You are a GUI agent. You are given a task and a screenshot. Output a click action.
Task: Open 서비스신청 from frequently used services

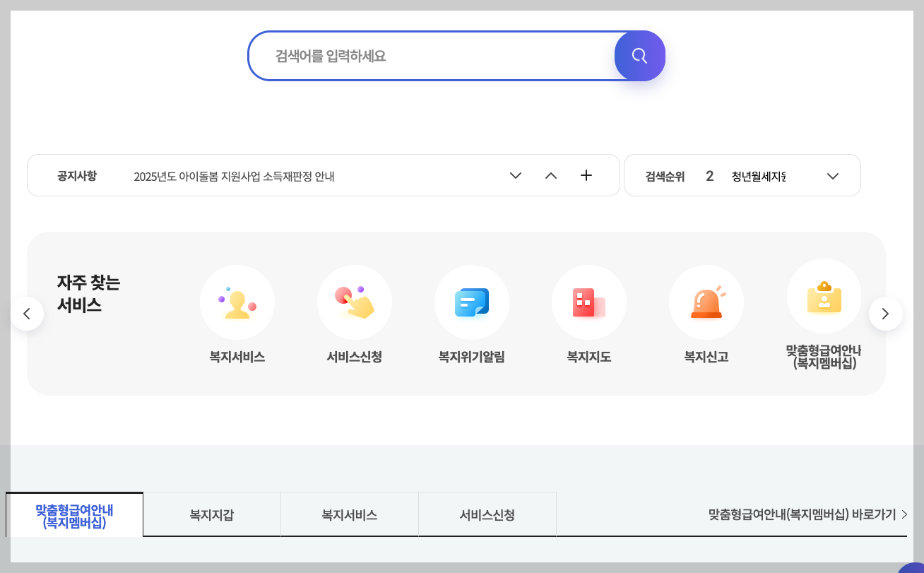click(355, 302)
